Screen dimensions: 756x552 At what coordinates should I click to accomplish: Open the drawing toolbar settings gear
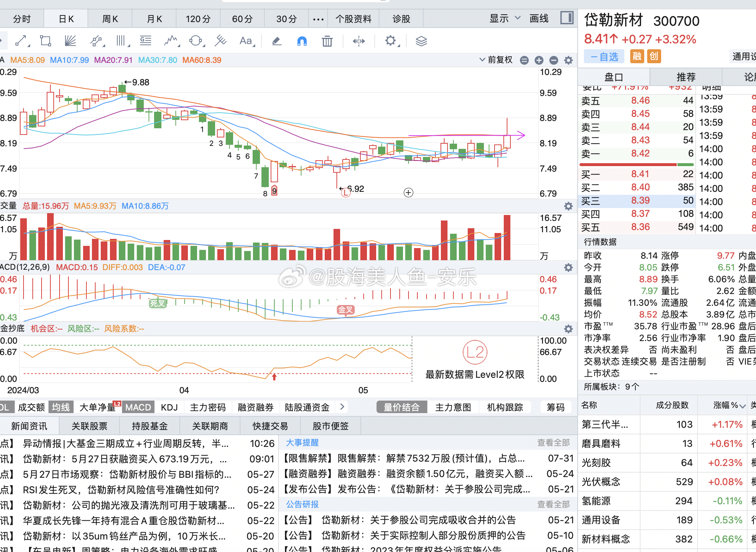pyautogui.click(x=391, y=41)
